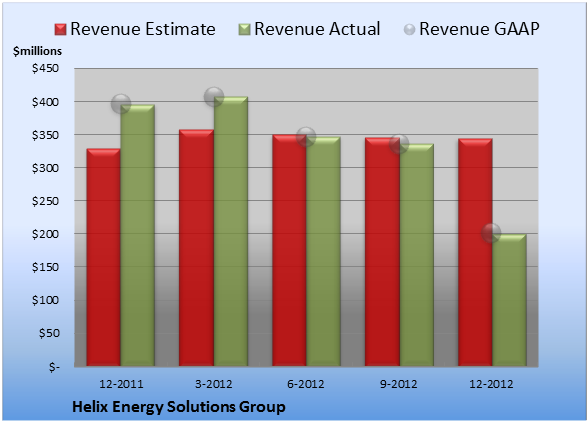Image resolution: width=588 pixels, height=422 pixels.
Task: Click the "$millions" axis unit label
Action: tap(38, 51)
